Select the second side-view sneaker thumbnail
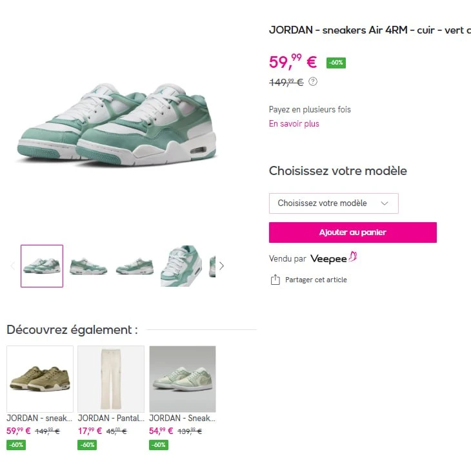This screenshot has height=476, width=471. 88,266
